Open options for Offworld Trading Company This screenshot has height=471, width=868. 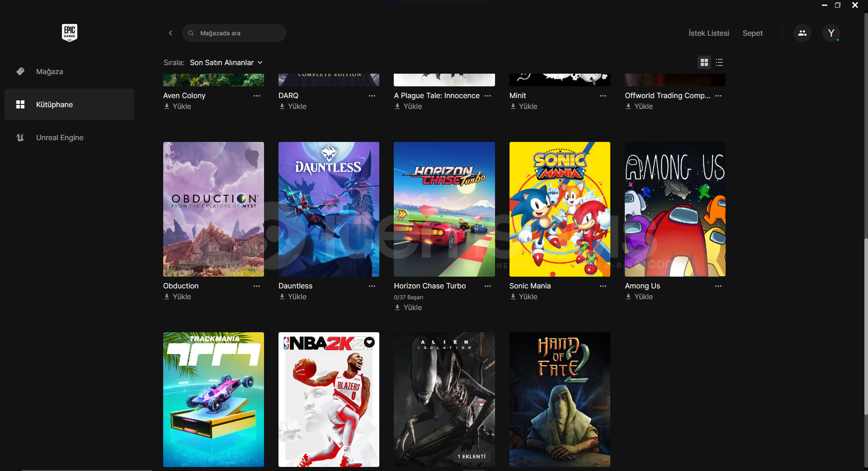click(x=718, y=96)
